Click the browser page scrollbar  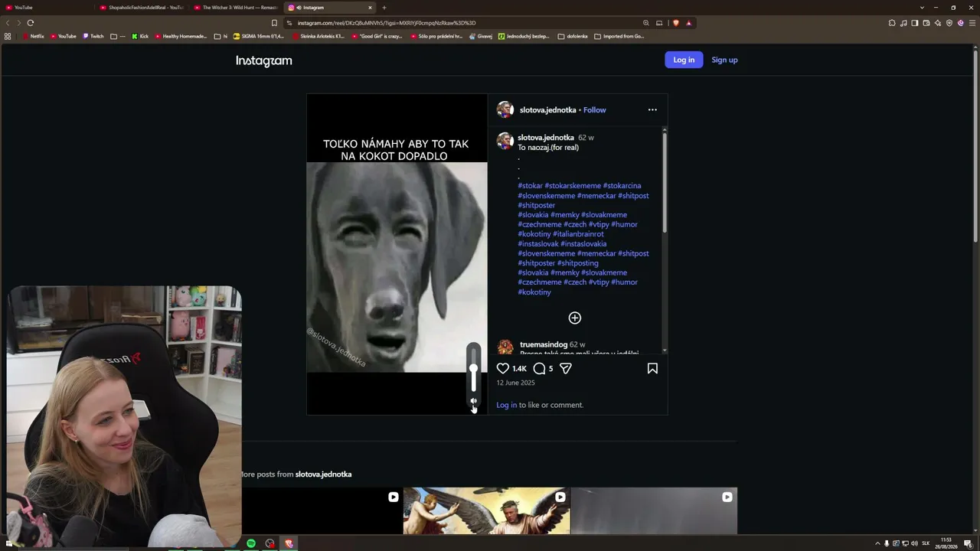click(975, 145)
